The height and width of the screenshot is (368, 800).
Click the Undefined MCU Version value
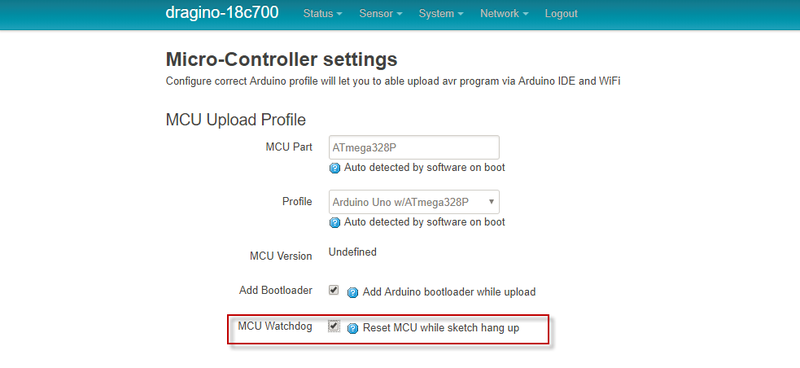(x=353, y=252)
